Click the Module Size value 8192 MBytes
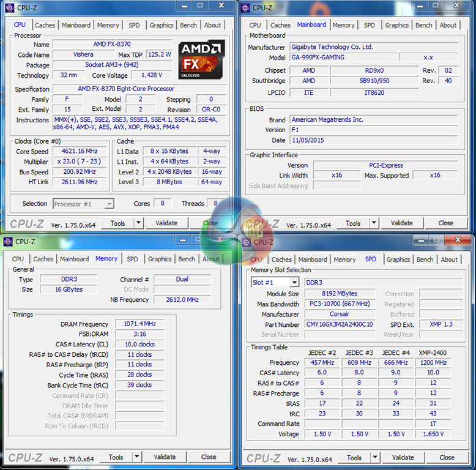Image resolution: width=476 pixels, height=470 pixels. click(340, 294)
